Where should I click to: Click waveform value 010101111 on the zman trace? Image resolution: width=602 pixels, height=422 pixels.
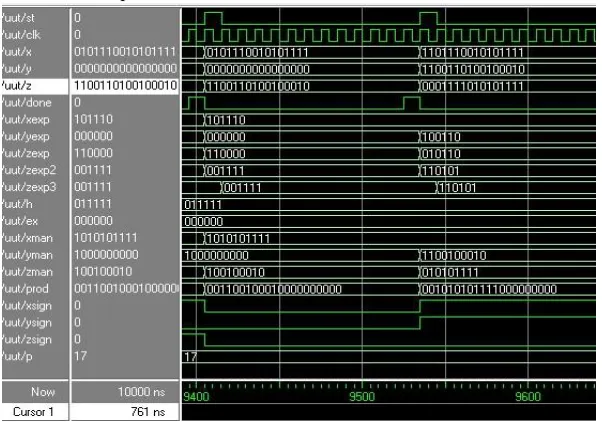tap(450, 273)
